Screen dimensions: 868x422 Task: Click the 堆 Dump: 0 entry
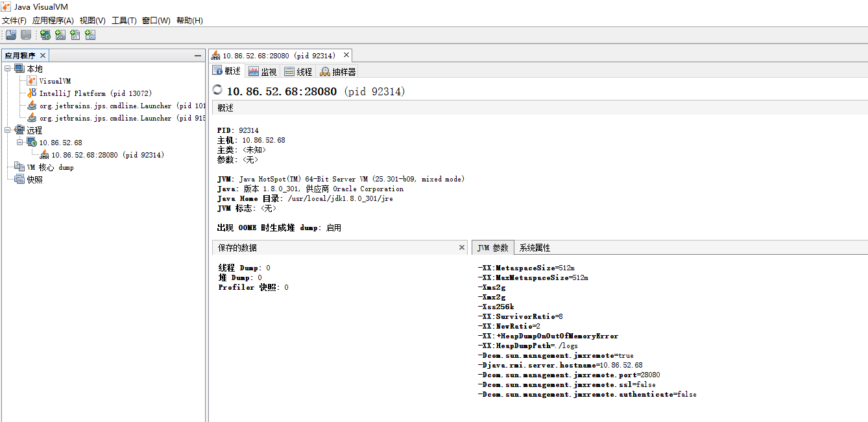click(x=240, y=277)
